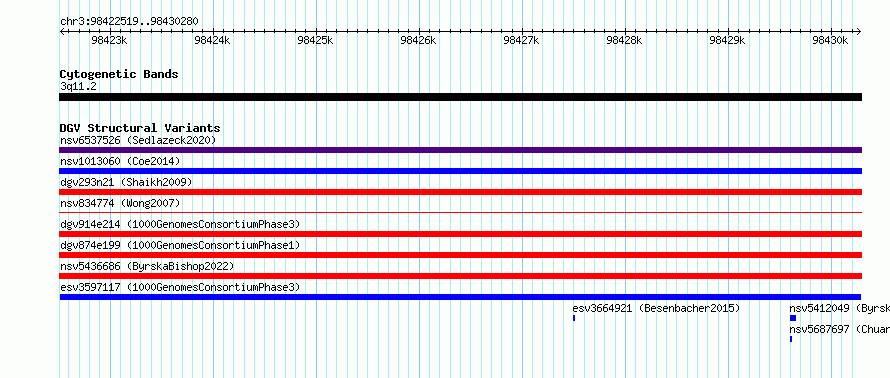Click the 98430k ruler tick label

point(830,40)
